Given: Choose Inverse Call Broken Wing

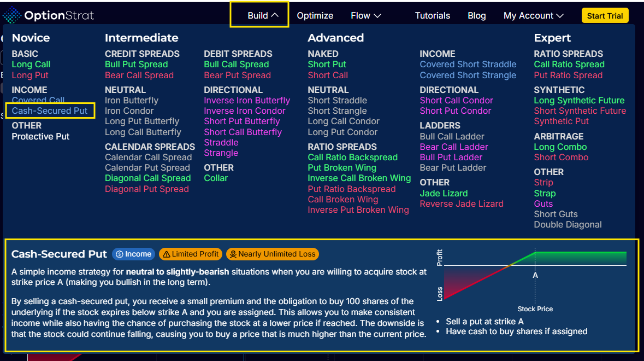Looking at the screenshot, I should point(359,178).
